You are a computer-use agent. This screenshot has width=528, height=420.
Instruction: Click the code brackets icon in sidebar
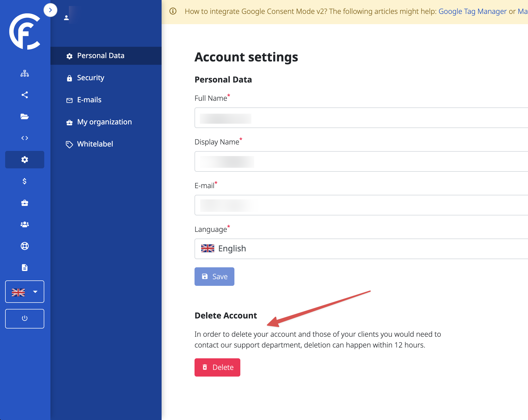25,138
